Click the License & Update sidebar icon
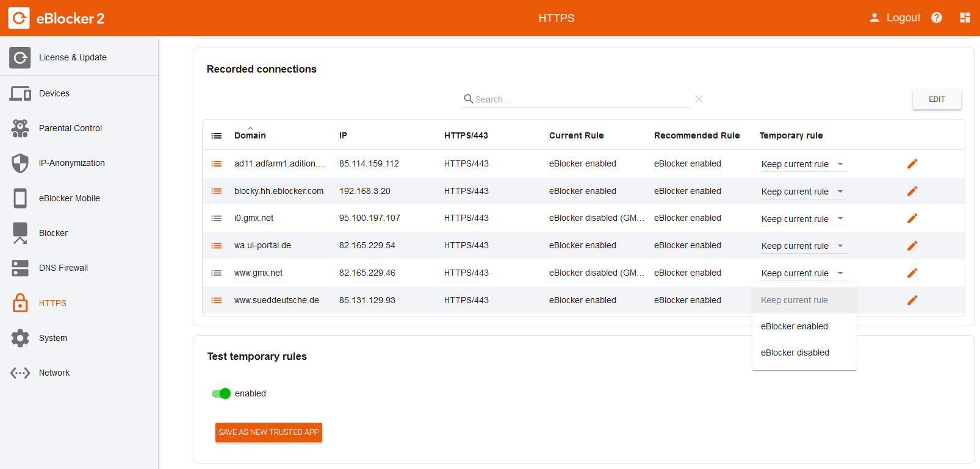This screenshot has height=469, width=980. pos(20,57)
